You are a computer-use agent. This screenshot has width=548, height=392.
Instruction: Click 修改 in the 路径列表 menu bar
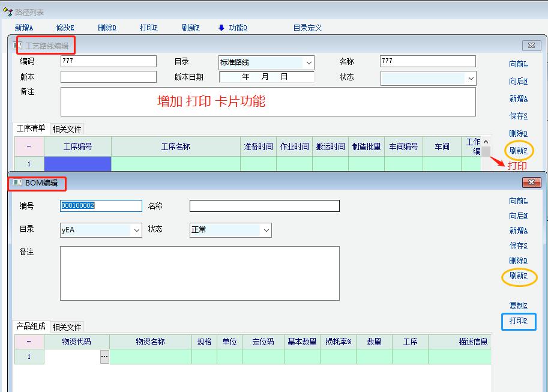(65, 28)
